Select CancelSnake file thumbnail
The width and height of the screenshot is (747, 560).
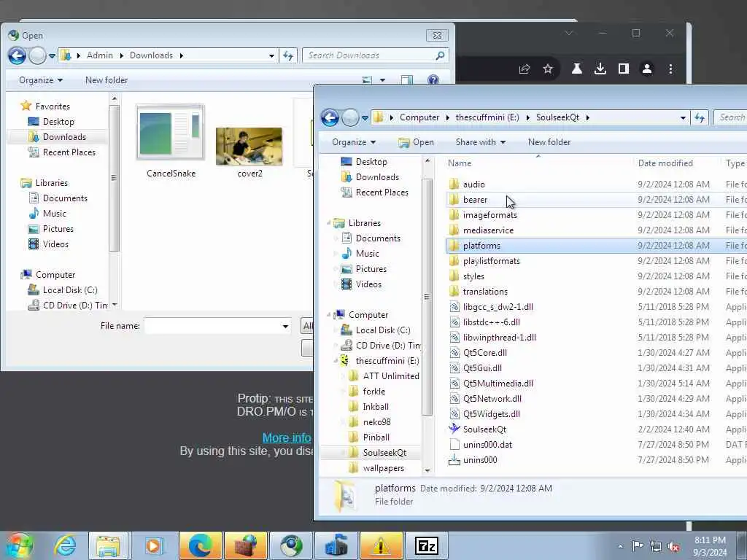click(x=171, y=141)
